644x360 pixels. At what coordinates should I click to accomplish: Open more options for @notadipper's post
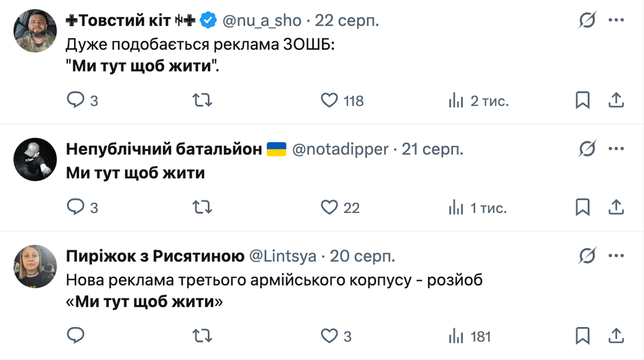tap(616, 149)
